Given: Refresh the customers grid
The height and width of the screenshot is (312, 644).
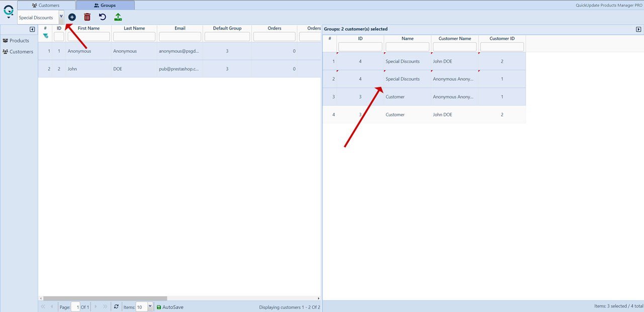Looking at the screenshot, I should coord(116,306).
